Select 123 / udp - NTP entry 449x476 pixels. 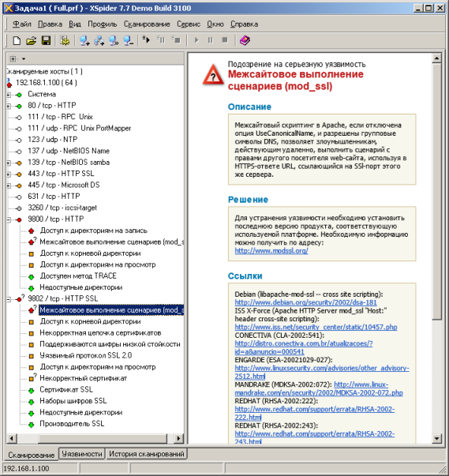coord(53,140)
